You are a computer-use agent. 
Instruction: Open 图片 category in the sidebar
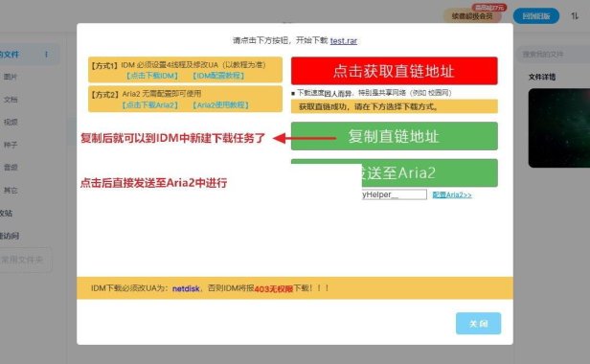coord(11,77)
